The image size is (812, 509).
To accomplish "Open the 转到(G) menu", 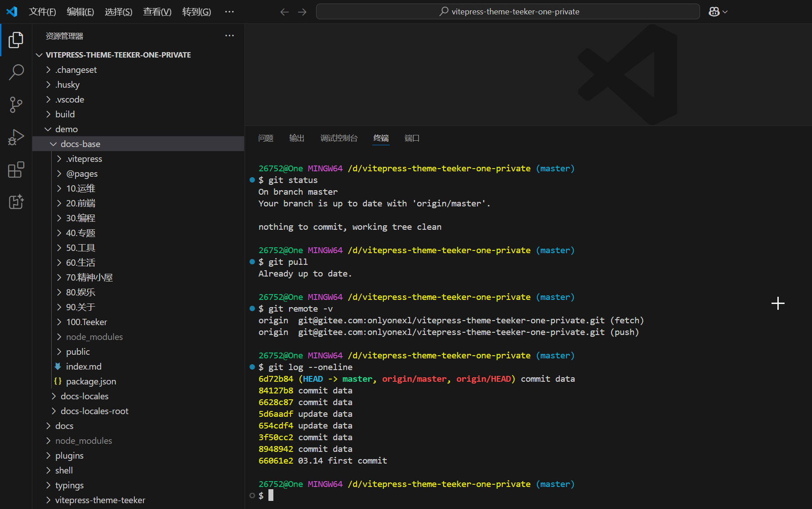I will [x=196, y=12].
